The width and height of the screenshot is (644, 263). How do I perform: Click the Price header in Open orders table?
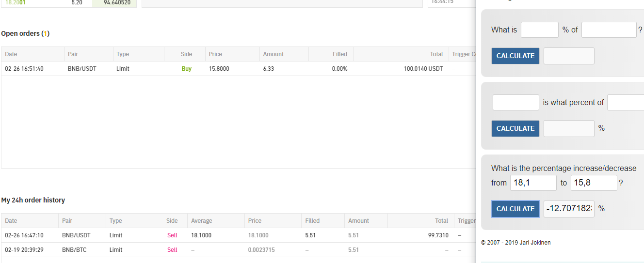(x=215, y=54)
